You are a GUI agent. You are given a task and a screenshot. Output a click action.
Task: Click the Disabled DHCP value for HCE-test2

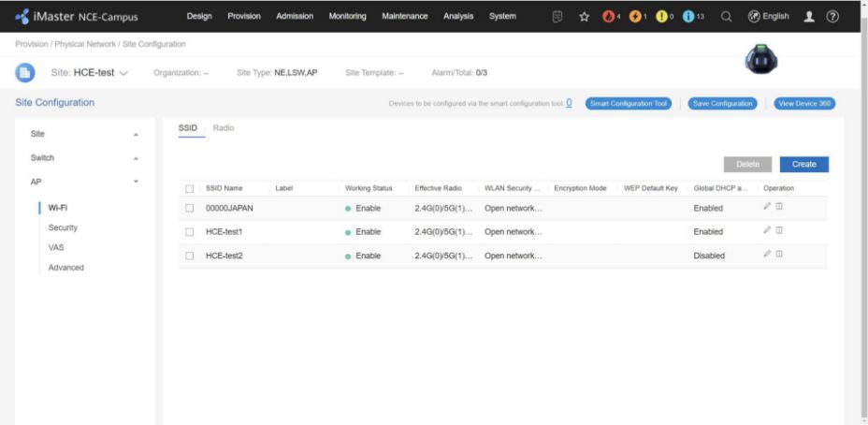709,256
